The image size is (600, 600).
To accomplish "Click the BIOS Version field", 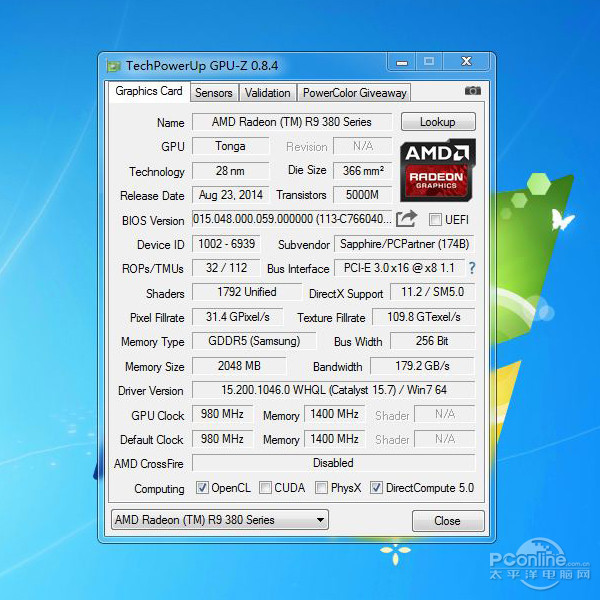I will tap(292, 219).
